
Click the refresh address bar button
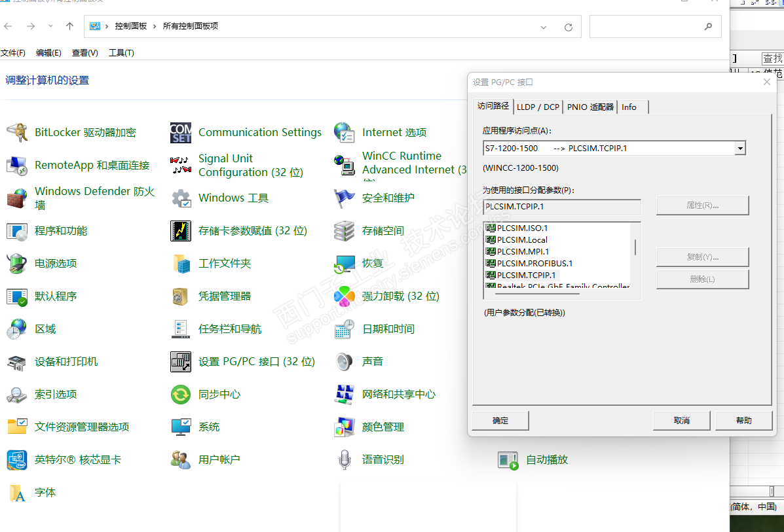pyautogui.click(x=569, y=27)
